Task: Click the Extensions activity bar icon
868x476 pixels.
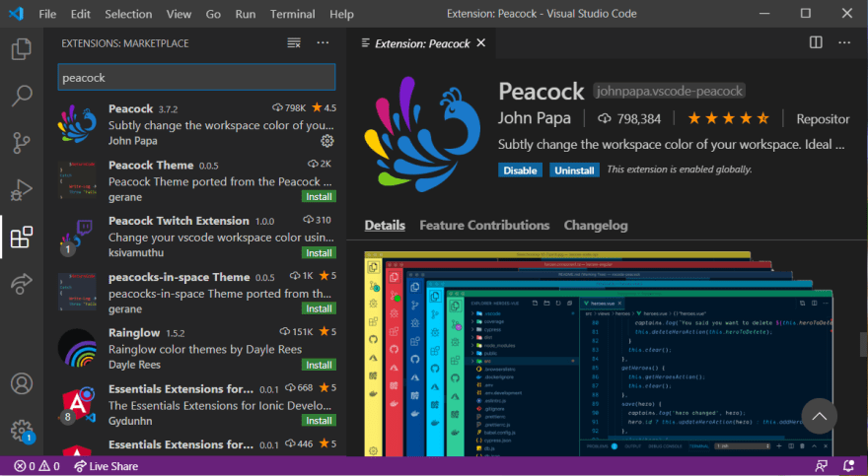Action: 21,238
